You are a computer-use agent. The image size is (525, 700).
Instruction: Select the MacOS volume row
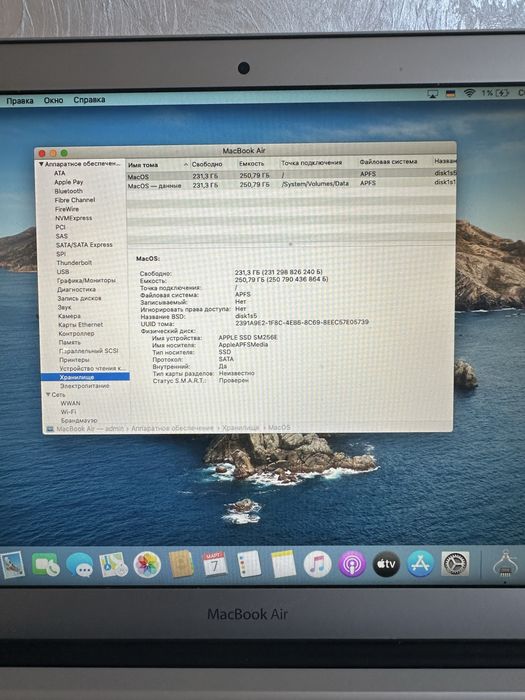click(291, 175)
